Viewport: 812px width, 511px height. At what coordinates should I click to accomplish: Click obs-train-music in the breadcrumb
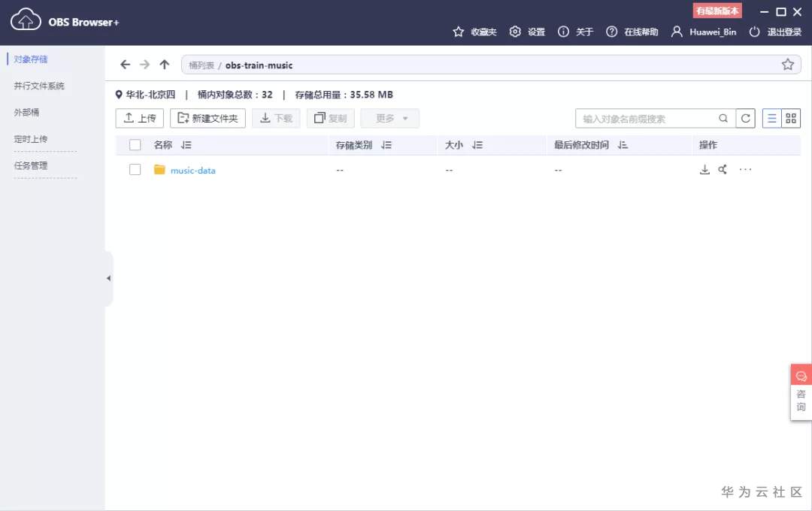(259, 65)
